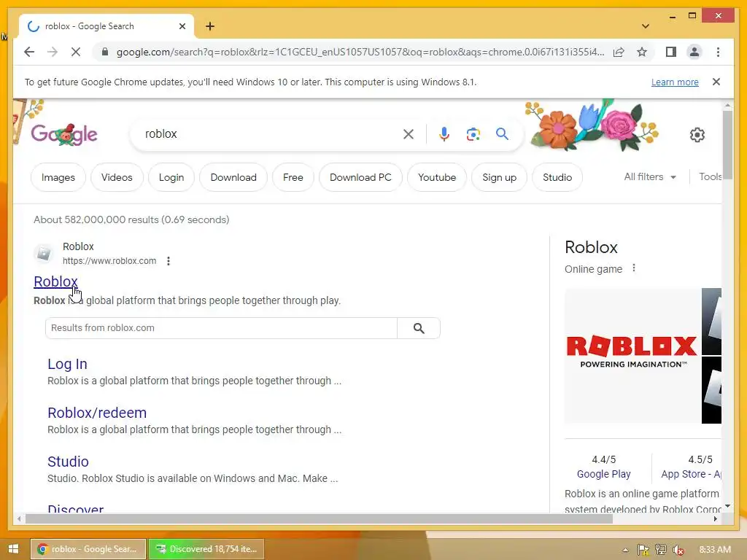Search by image with Google Lens
This screenshot has height=560, width=747.
(473, 134)
